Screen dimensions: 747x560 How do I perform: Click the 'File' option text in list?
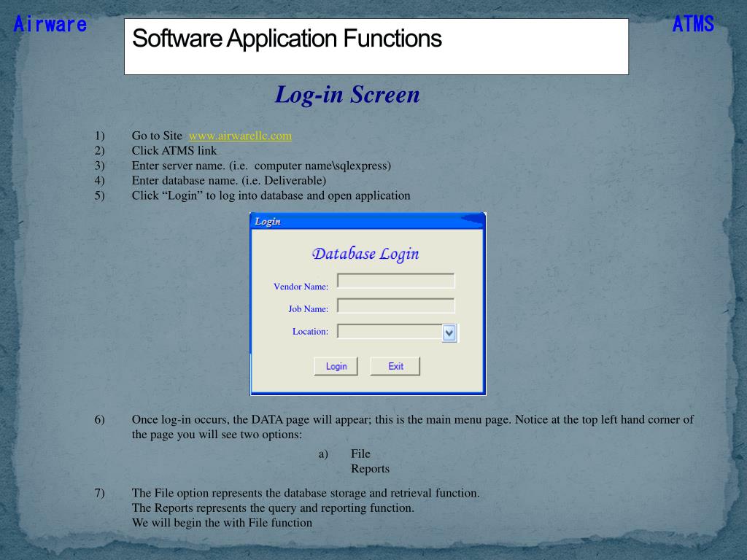(x=360, y=454)
